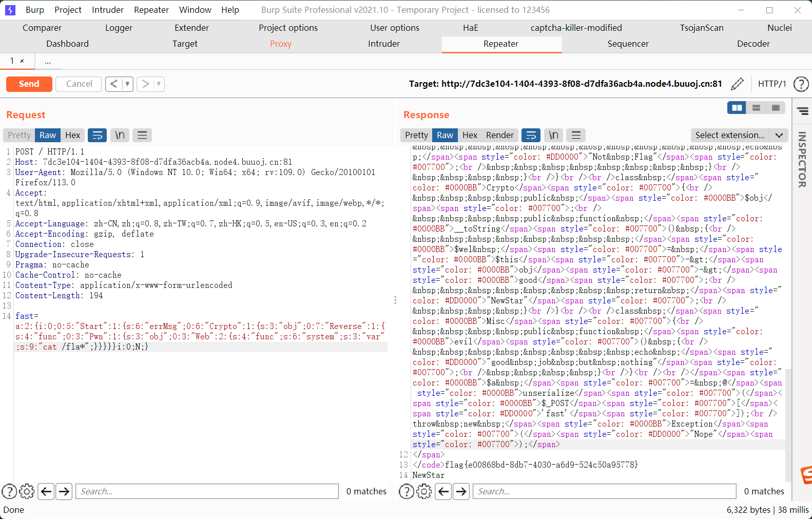This screenshot has height=519, width=812.
Task: Open Request panel hamburger menu
Action: coord(142,135)
